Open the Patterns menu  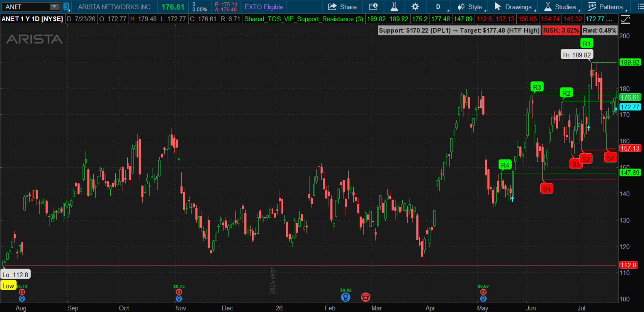[x=607, y=7]
